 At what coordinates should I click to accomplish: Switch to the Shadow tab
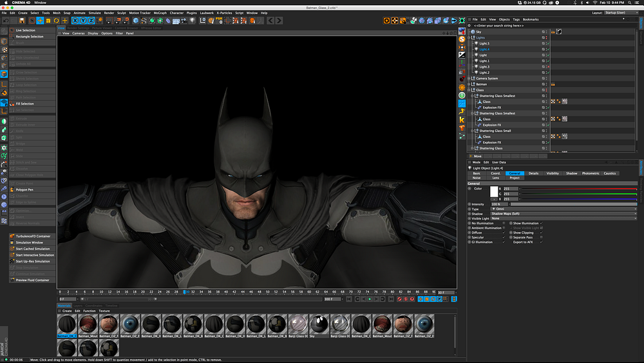coord(571,173)
